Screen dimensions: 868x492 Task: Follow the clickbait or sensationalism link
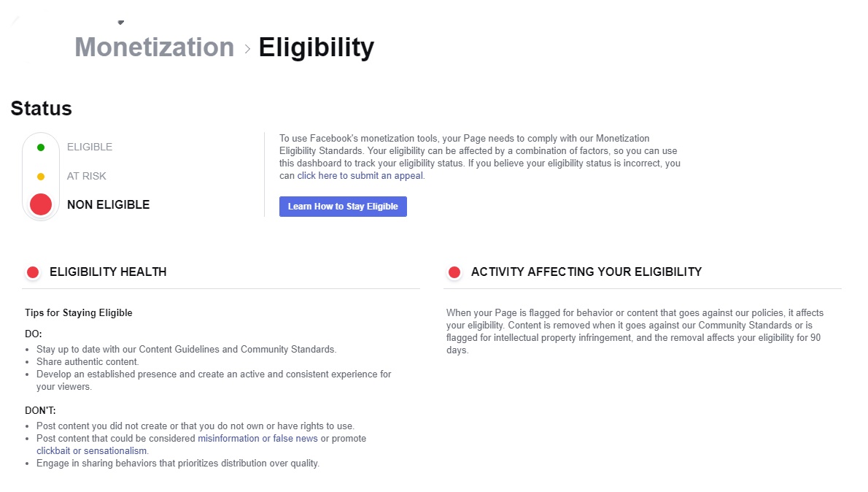pyautogui.click(x=92, y=451)
